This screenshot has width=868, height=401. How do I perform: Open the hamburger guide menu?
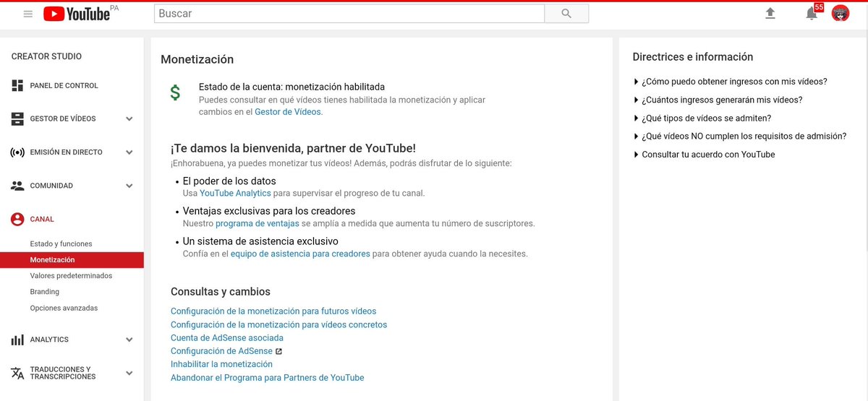pos(28,14)
